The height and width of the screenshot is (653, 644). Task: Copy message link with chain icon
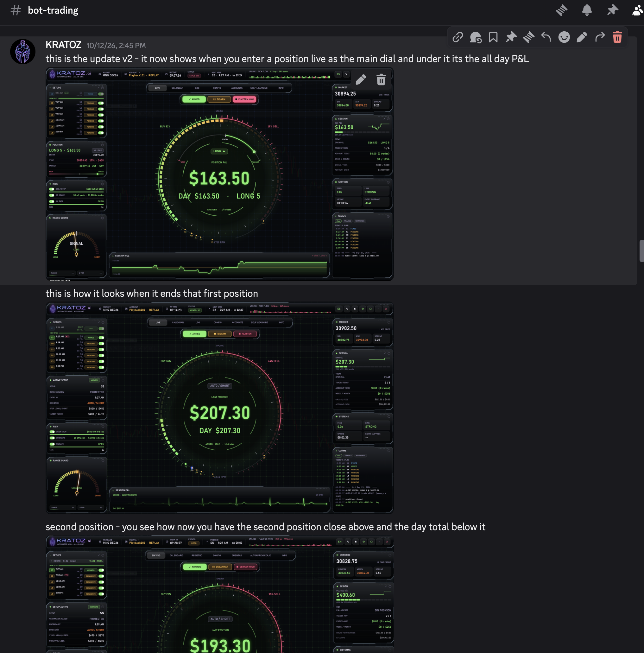click(458, 37)
